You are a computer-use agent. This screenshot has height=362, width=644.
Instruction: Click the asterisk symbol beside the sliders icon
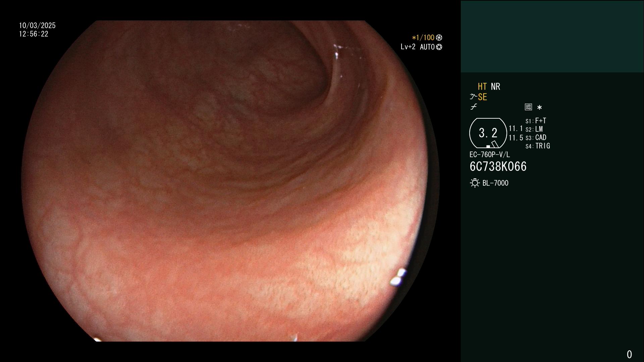point(539,108)
